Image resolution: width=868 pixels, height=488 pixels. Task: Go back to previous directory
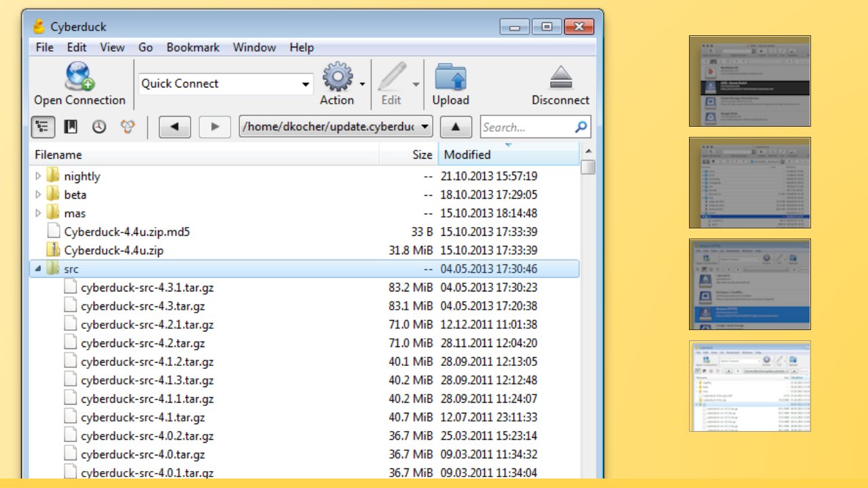[x=174, y=127]
